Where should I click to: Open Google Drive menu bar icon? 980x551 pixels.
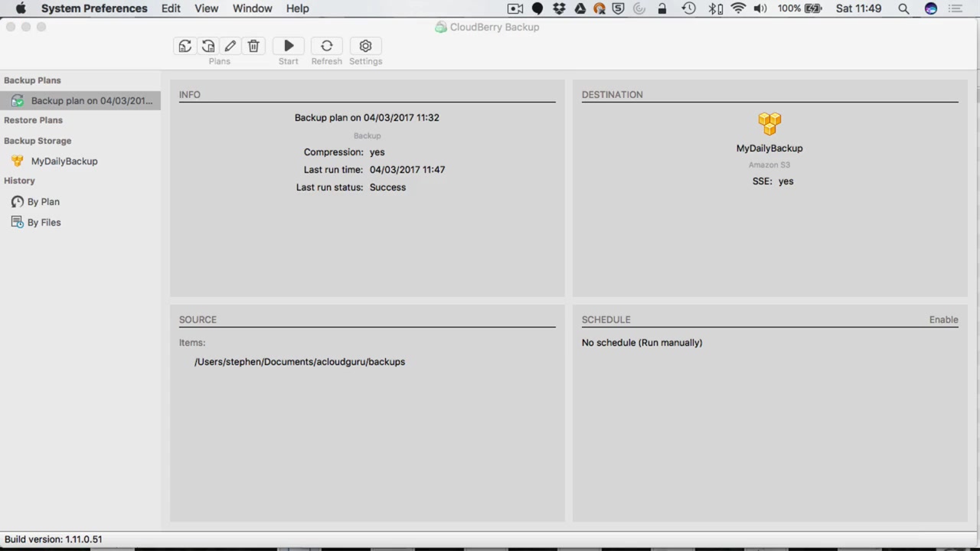(580, 8)
